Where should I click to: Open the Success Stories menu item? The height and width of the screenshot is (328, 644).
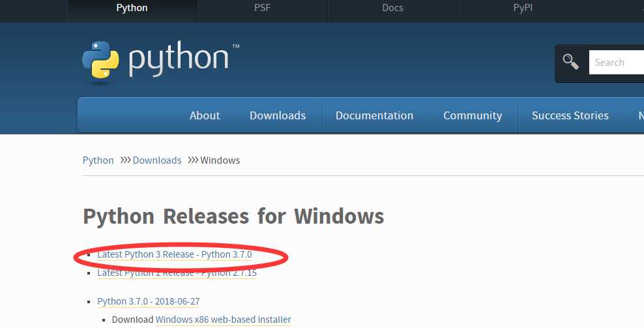pyautogui.click(x=570, y=115)
